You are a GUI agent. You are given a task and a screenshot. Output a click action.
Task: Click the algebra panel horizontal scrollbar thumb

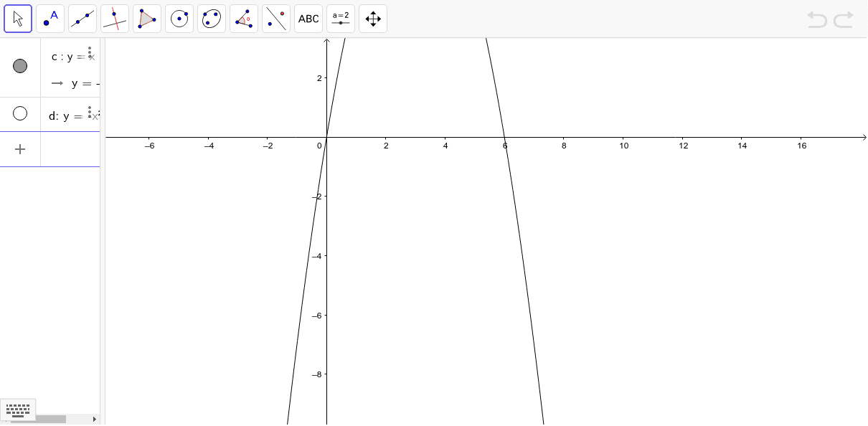38,419
